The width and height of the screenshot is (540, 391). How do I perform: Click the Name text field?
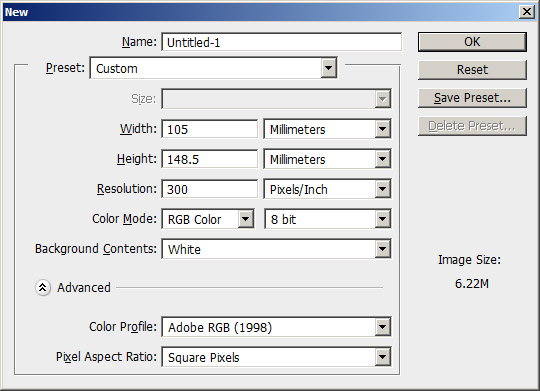click(281, 42)
